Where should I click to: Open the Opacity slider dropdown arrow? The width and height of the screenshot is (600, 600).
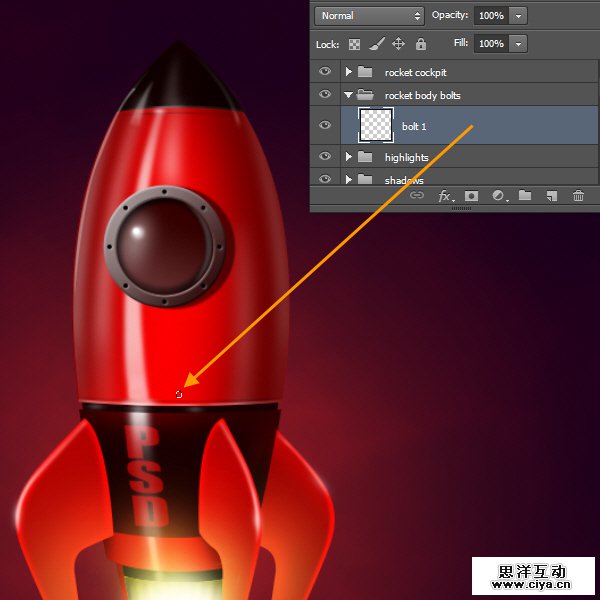[518, 16]
